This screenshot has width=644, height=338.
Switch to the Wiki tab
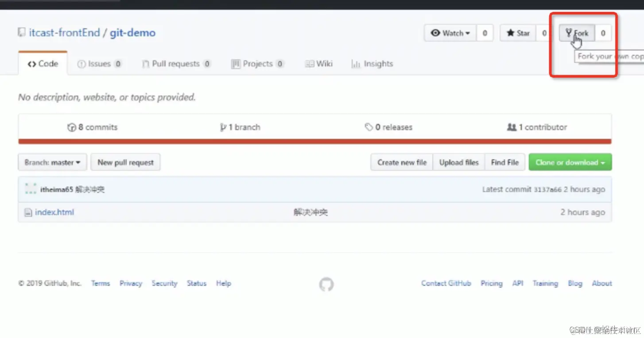[319, 64]
